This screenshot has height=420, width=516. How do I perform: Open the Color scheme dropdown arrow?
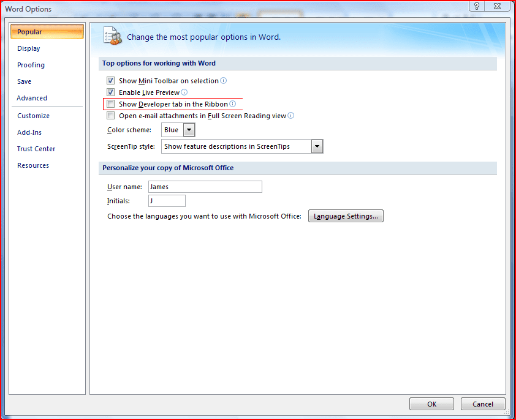coord(189,130)
